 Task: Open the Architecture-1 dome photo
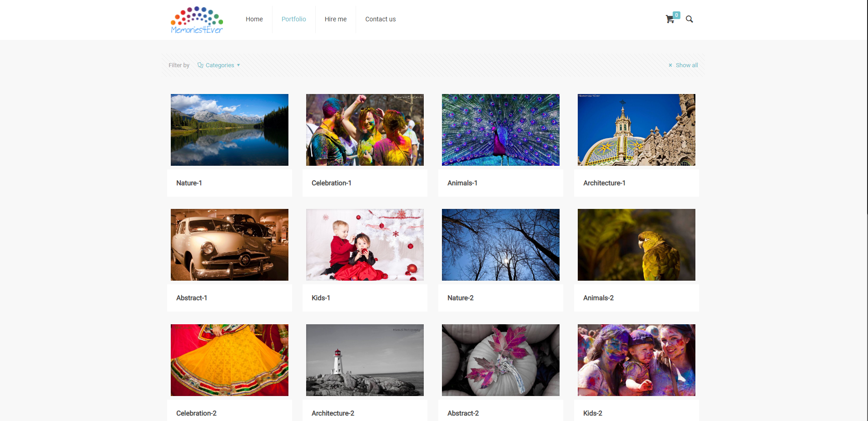(x=636, y=130)
